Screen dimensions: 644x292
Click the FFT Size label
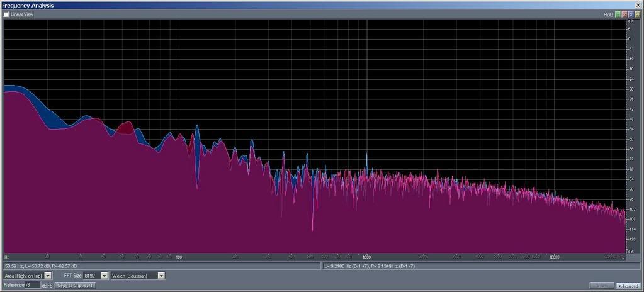[x=72, y=276]
